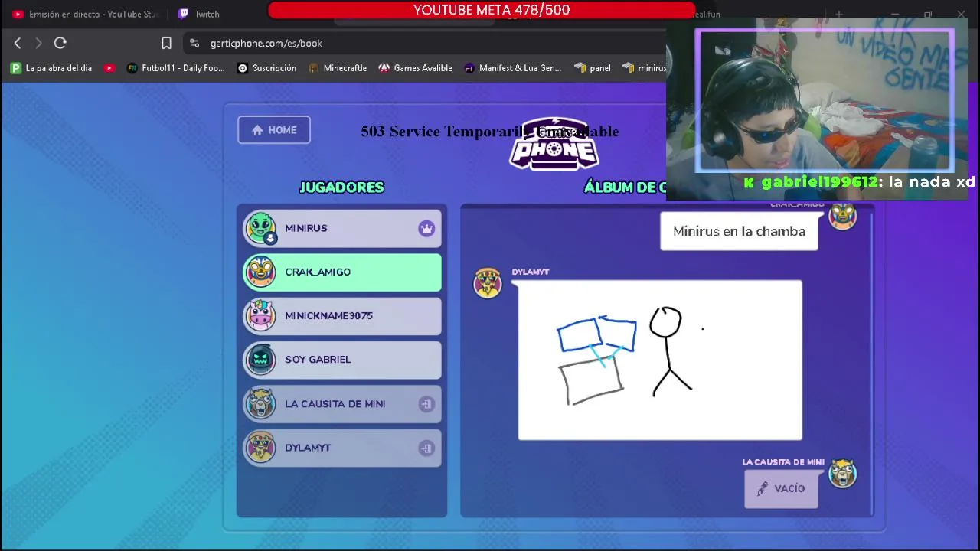Click the crown icon on MINIRUS row
This screenshot has height=551, width=980.
426,228
